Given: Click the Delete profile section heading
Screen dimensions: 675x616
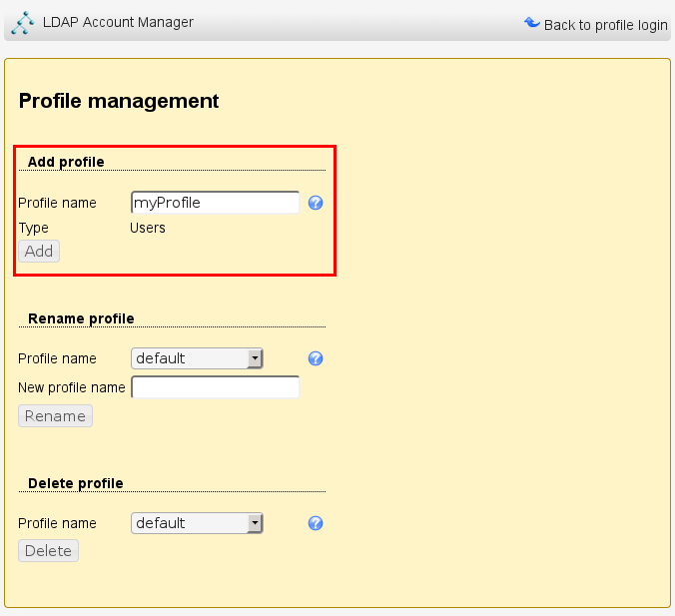Looking at the screenshot, I should point(76,483).
